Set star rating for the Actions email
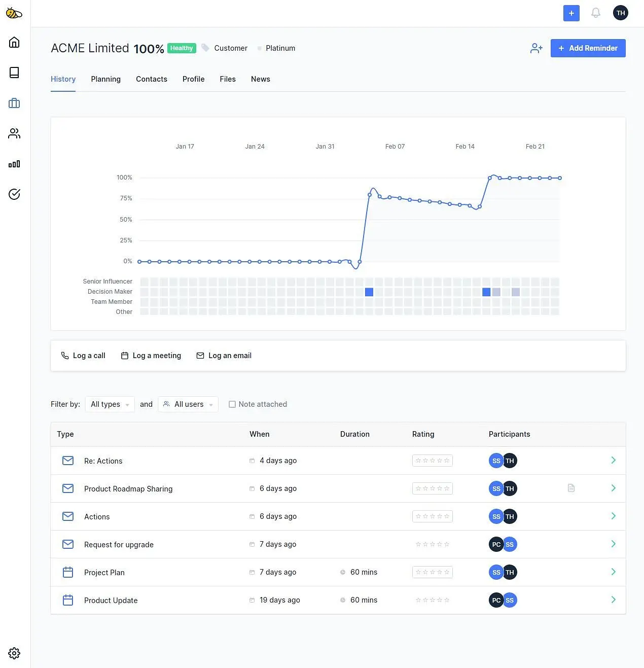This screenshot has width=644, height=668. pyautogui.click(x=433, y=516)
